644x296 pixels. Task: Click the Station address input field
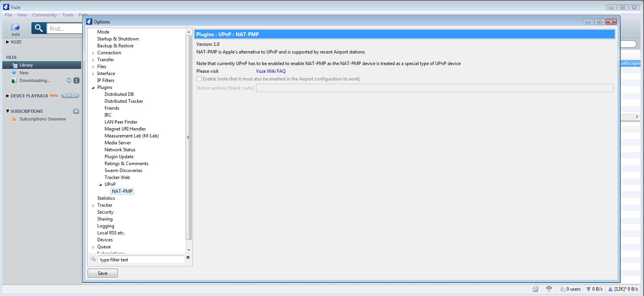coord(434,88)
